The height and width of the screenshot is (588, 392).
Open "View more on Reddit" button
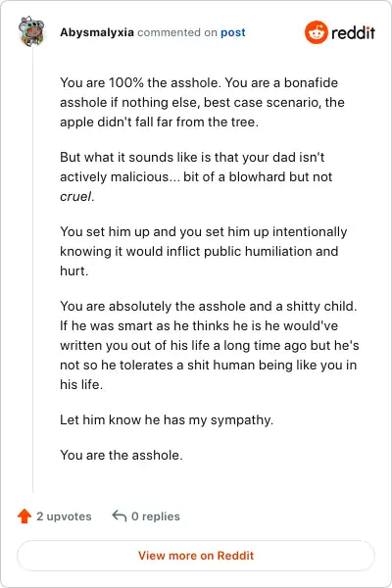[x=196, y=556]
